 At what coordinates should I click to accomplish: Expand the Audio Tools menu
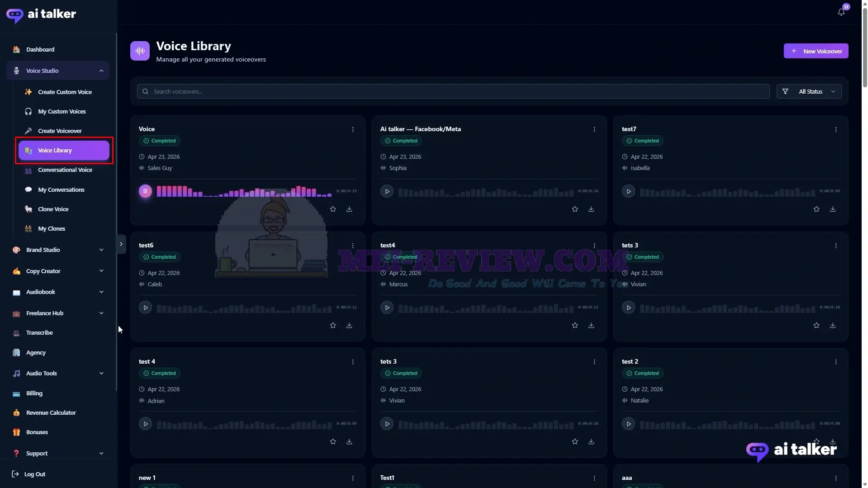(x=58, y=373)
